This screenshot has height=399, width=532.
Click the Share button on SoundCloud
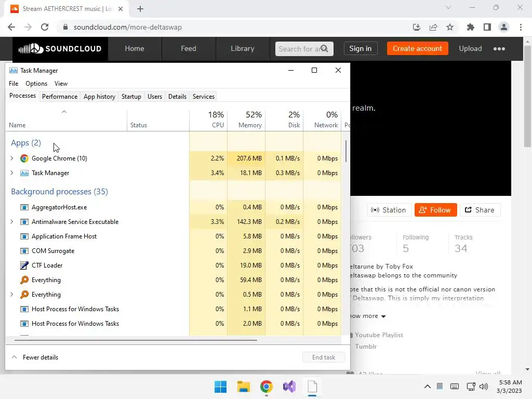(480, 210)
